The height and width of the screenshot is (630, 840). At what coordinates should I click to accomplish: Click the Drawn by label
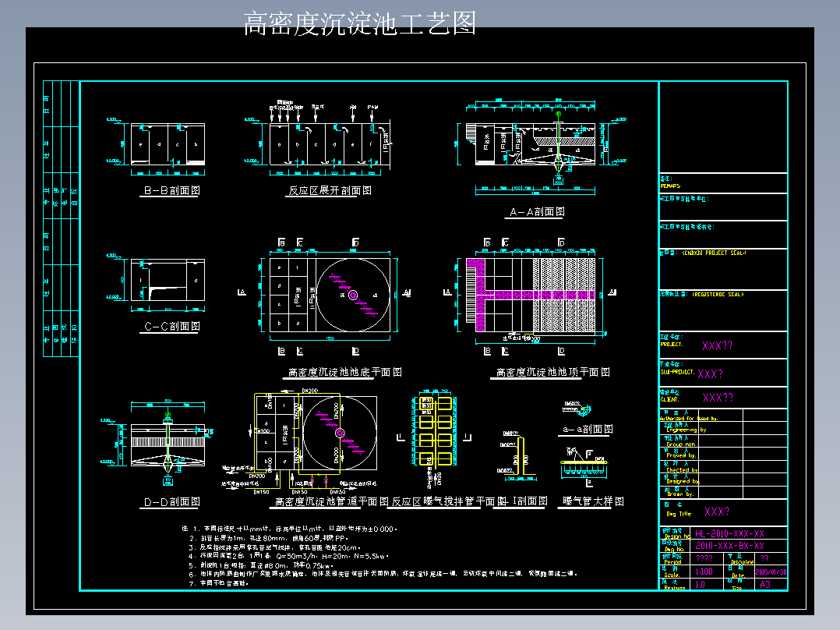coord(679,494)
